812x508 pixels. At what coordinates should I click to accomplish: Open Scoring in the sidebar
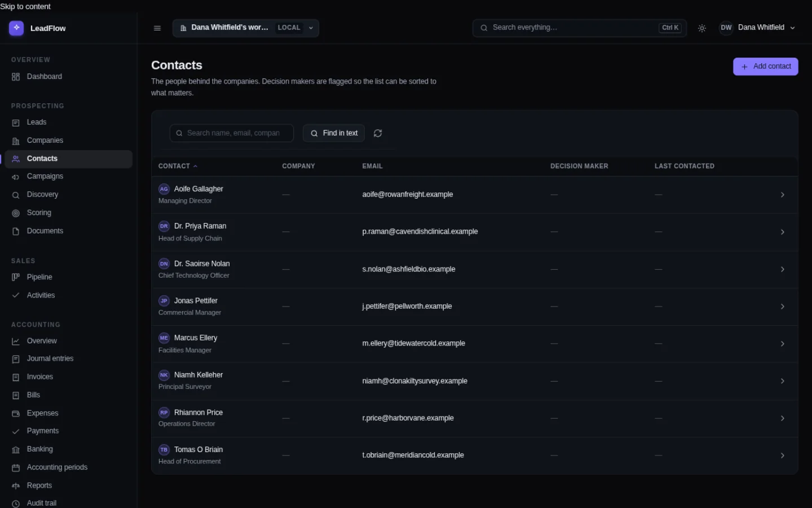(x=69, y=213)
